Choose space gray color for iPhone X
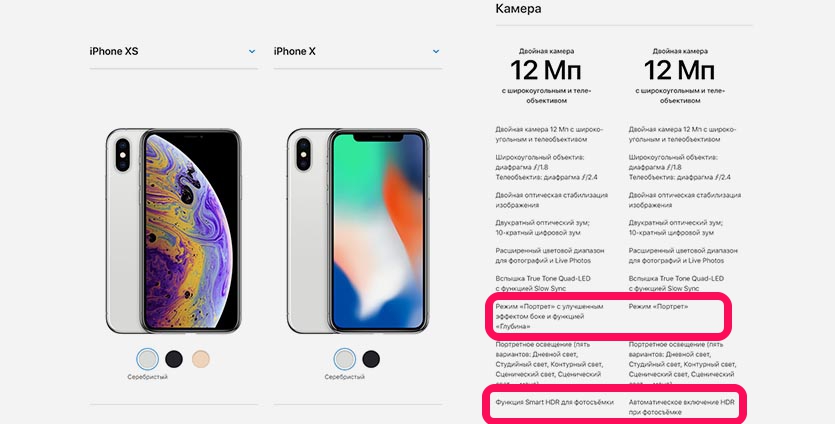The image size is (835, 424). click(371, 359)
